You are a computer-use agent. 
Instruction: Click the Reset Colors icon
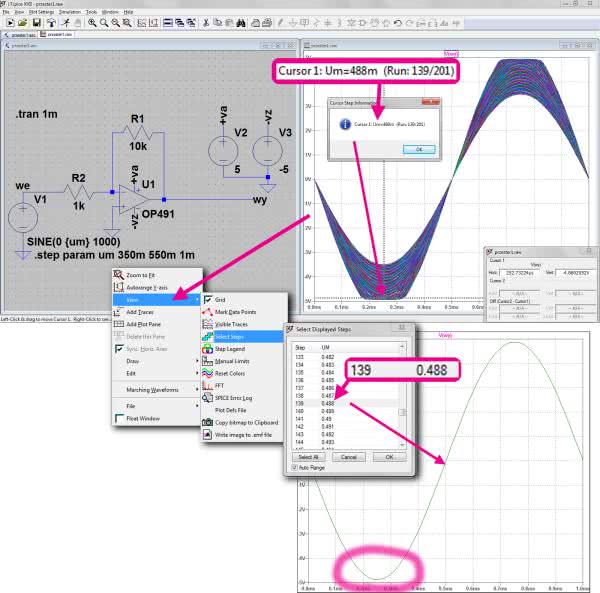click(207, 372)
